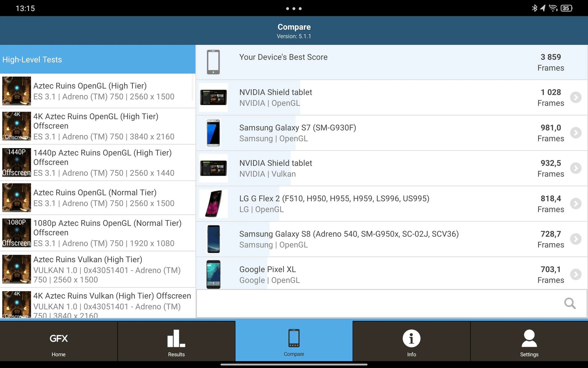This screenshot has height=368, width=588.
Task: Tap the 1440P Offscreen test thumbnail
Action: pos(17,163)
